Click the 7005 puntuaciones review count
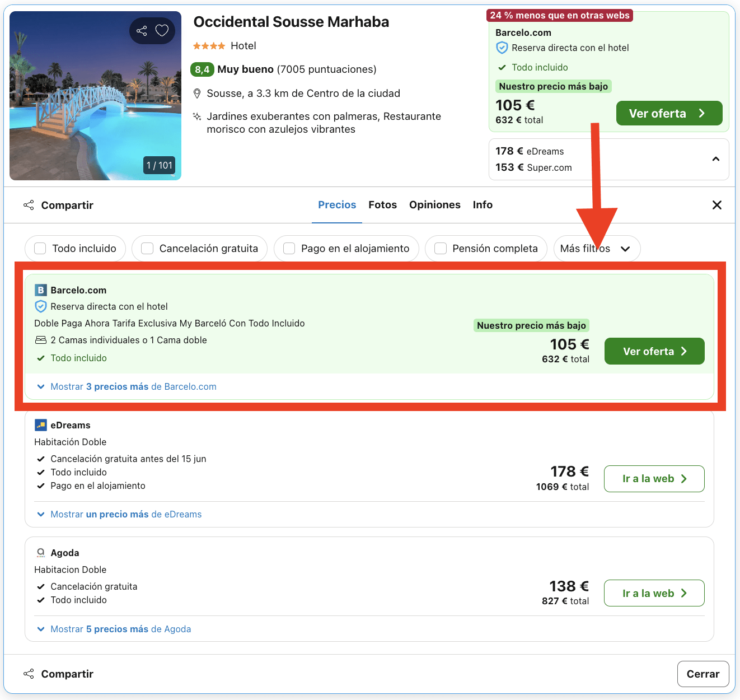 point(327,69)
